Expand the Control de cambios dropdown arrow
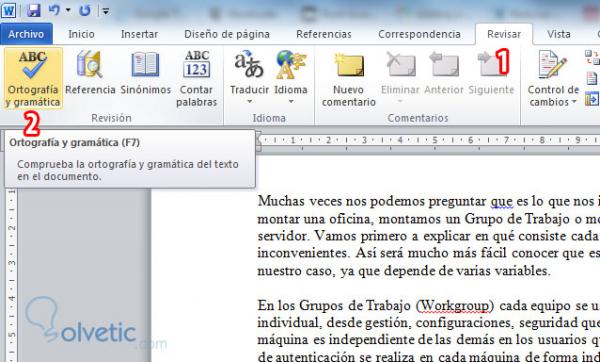 pyautogui.click(x=574, y=102)
